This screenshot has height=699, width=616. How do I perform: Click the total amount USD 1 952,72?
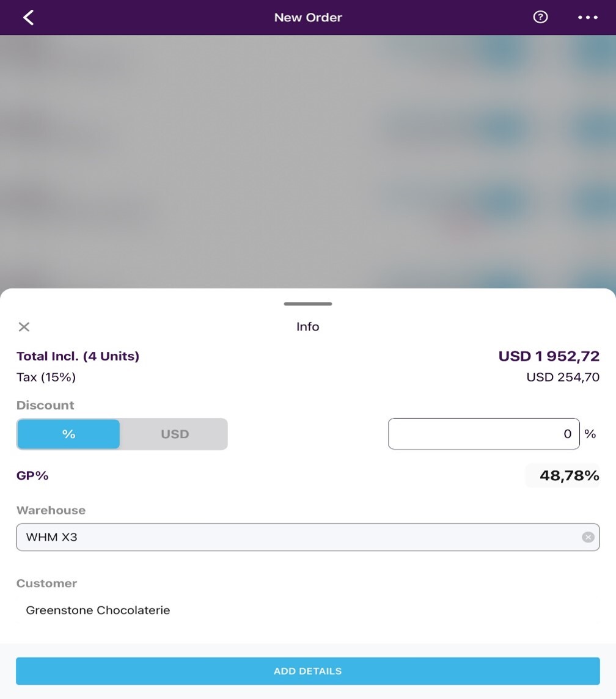coord(549,356)
